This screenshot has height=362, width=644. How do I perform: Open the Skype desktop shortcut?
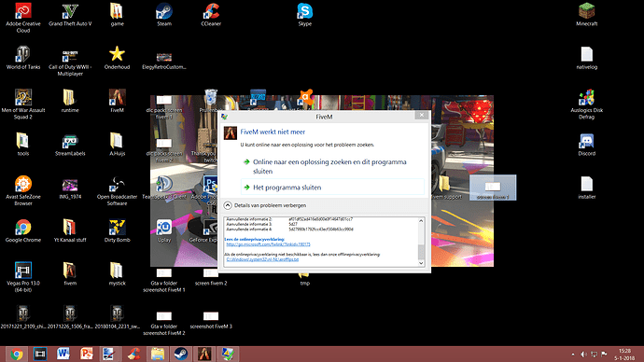tap(305, 15)
